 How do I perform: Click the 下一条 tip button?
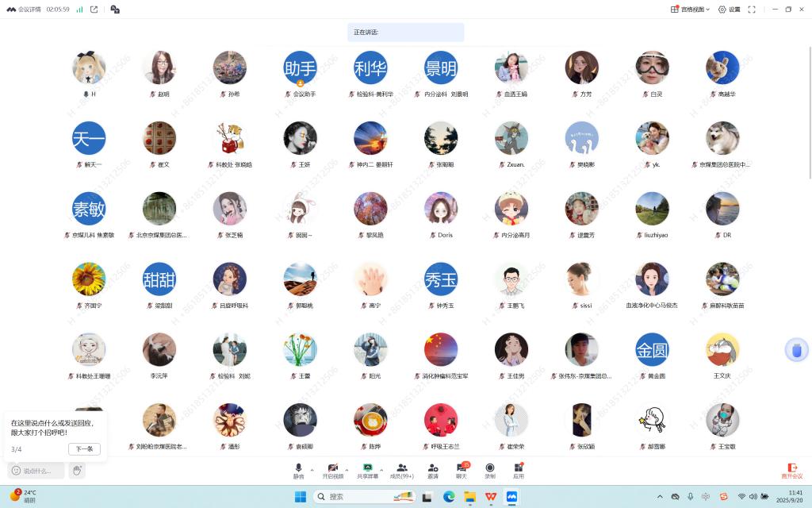click(x=84, y=448)
